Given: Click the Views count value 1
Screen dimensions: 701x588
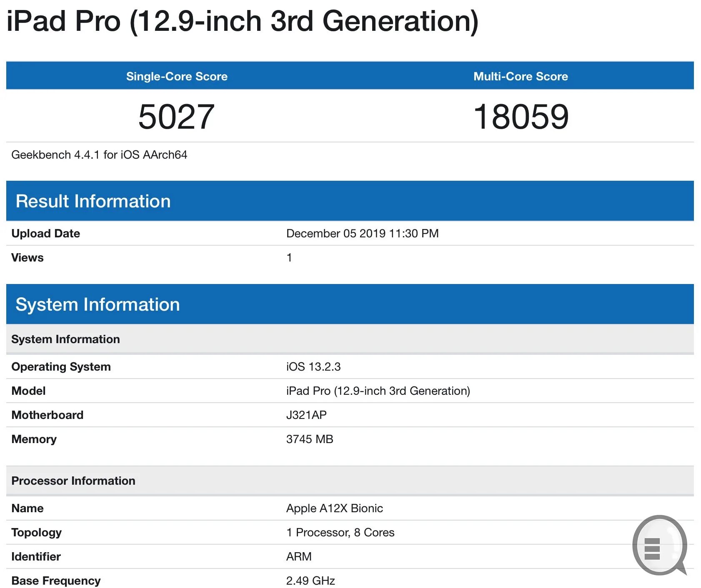Looking at the screenshot, I should (289, 258).
